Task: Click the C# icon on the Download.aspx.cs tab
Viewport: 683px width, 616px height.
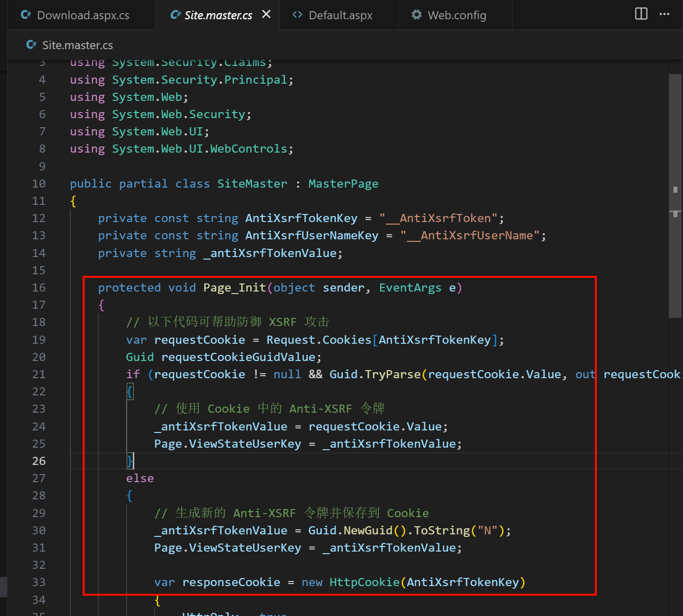Action: [x=26, y=15]
